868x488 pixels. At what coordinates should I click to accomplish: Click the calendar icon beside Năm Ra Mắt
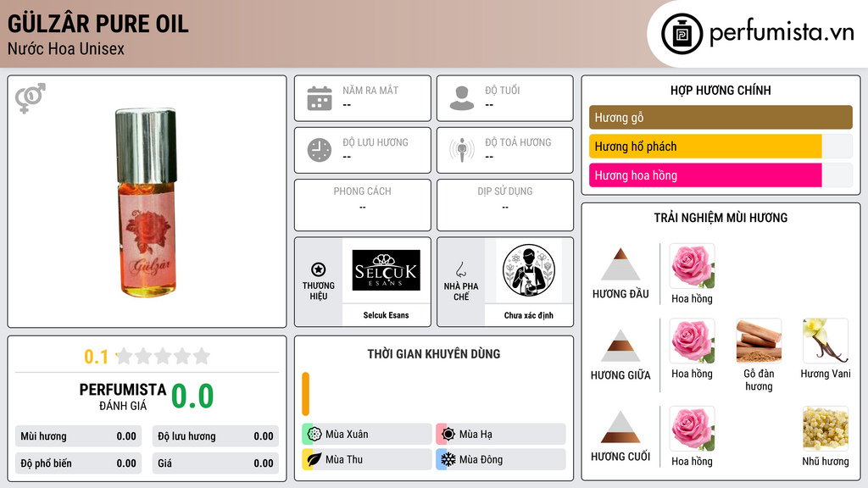[x=320, y=98]
